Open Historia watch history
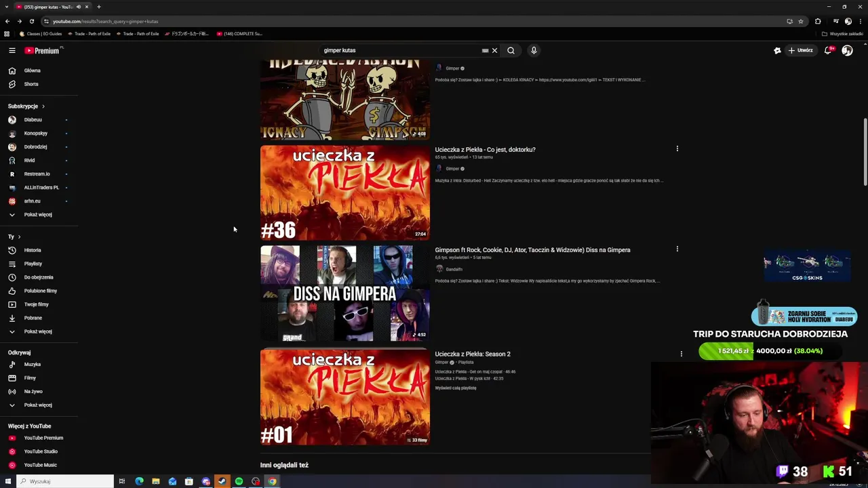Screen dimensions: 868x488 point(33,250)
